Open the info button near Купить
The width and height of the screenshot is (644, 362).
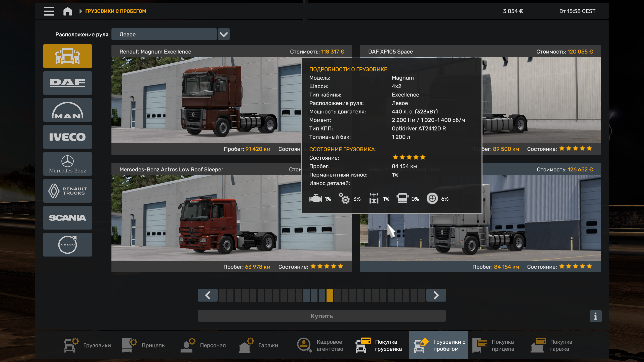click(x=595, y=316)
